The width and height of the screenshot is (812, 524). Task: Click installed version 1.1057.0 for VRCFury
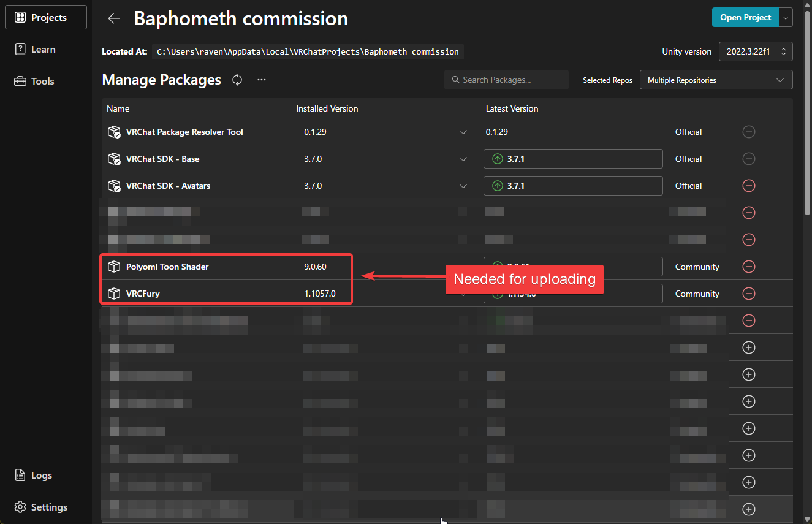[320, 294]
